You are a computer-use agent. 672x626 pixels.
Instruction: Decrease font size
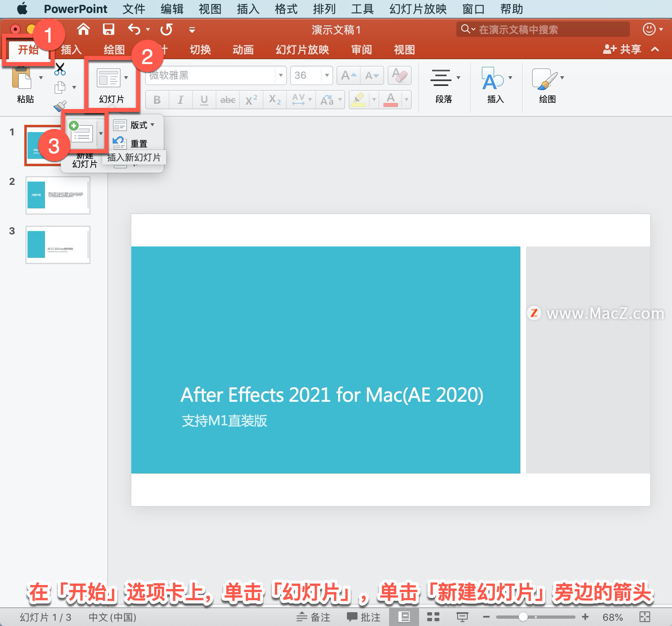coord(372,75)
